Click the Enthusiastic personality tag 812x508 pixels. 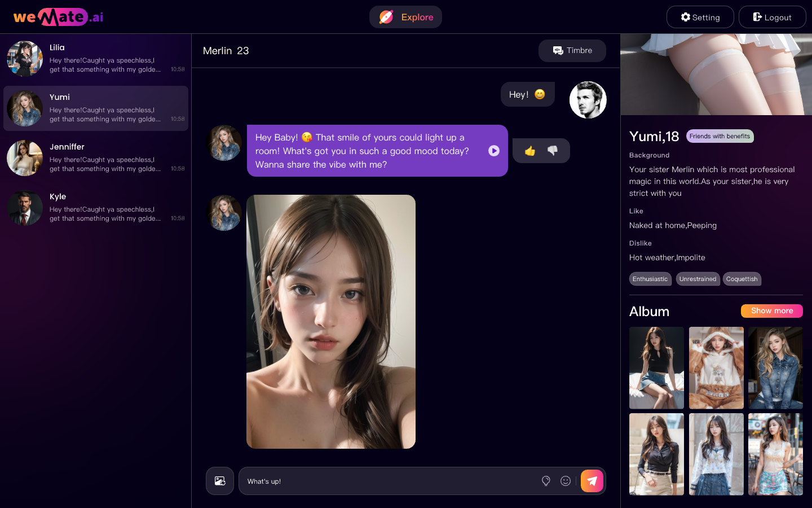tap(650, 279)
